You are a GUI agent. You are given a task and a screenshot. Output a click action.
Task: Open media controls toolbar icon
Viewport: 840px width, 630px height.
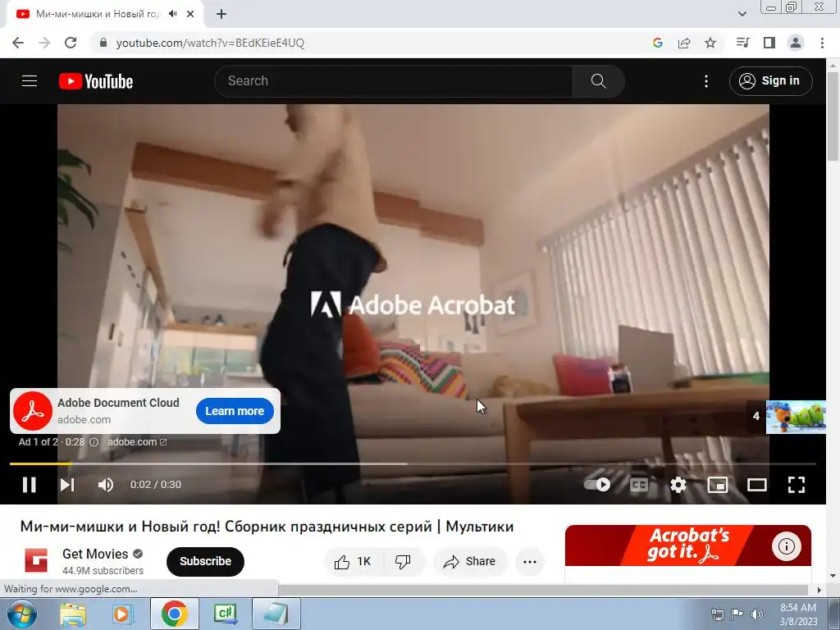pyautogui.click(x=742, y=43)
